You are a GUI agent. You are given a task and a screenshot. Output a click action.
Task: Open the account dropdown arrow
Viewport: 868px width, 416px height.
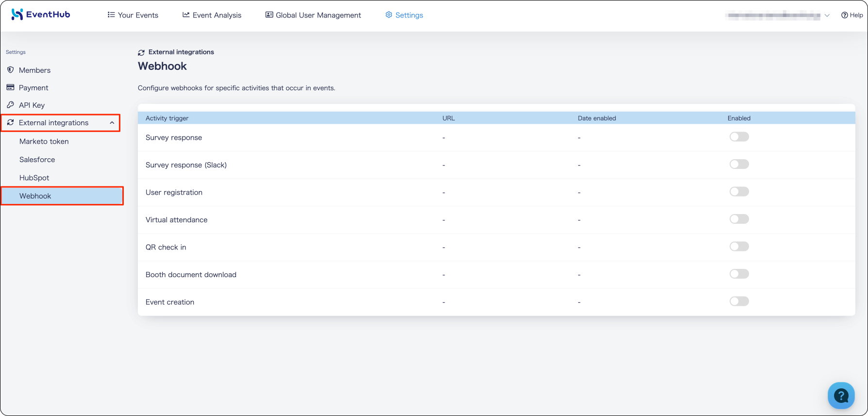[x=827, y=16]
